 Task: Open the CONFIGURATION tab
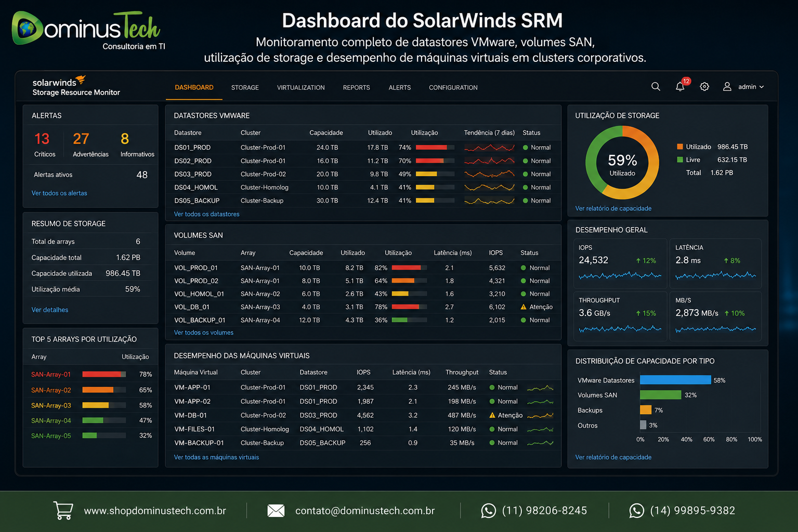click(453, 88)
